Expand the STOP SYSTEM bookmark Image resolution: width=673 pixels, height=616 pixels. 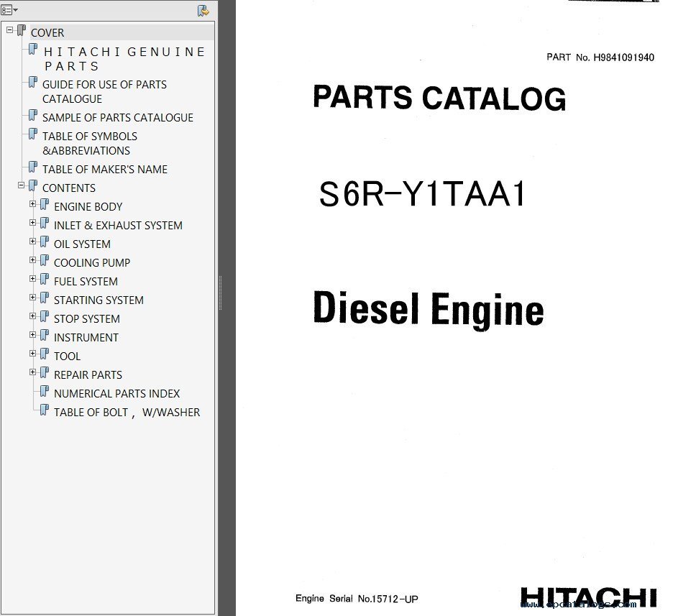click(32, 316)
